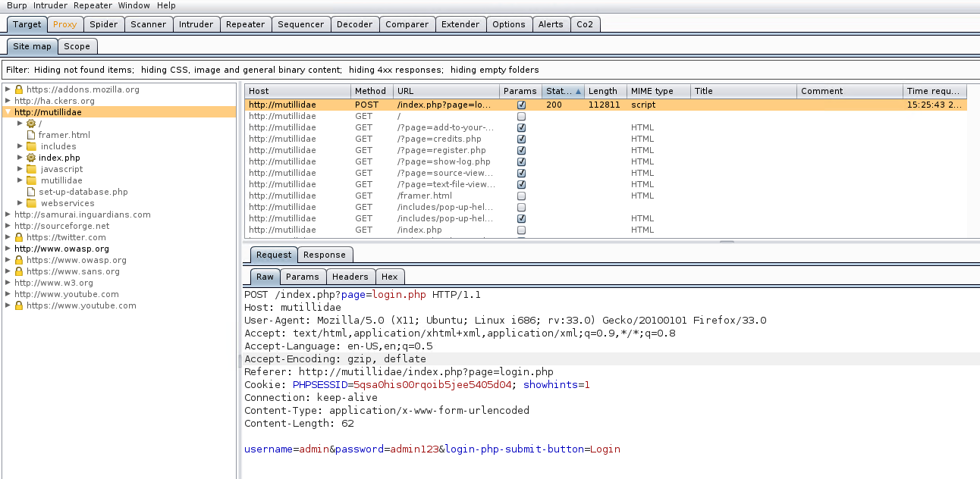Toggle Params checkbox for /framer.html row

pos(521,196)
